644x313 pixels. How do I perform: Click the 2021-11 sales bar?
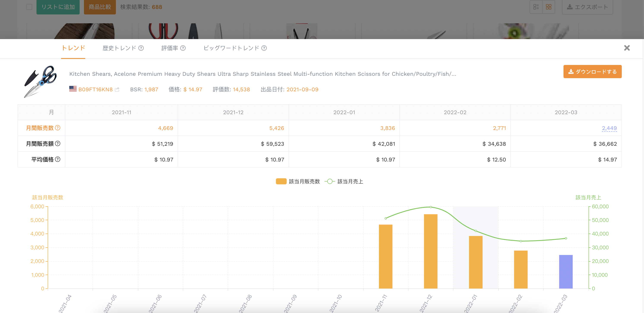pyautogui.click(x=385, y=256)
